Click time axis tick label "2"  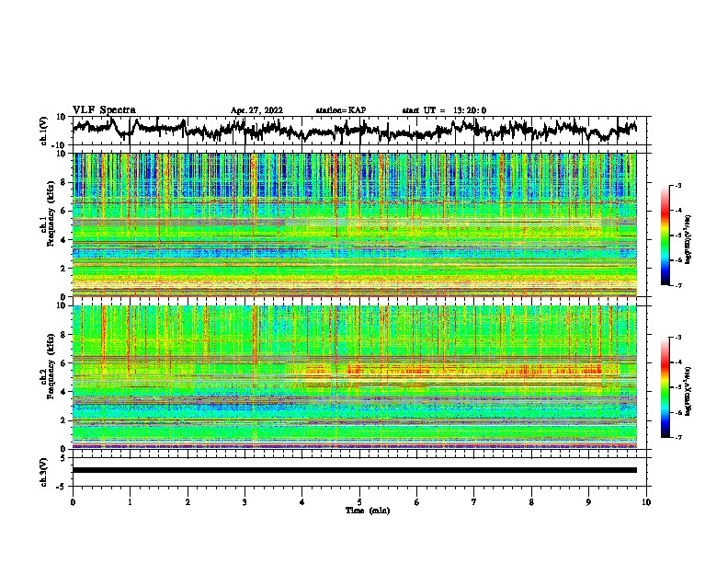[188, 502]
